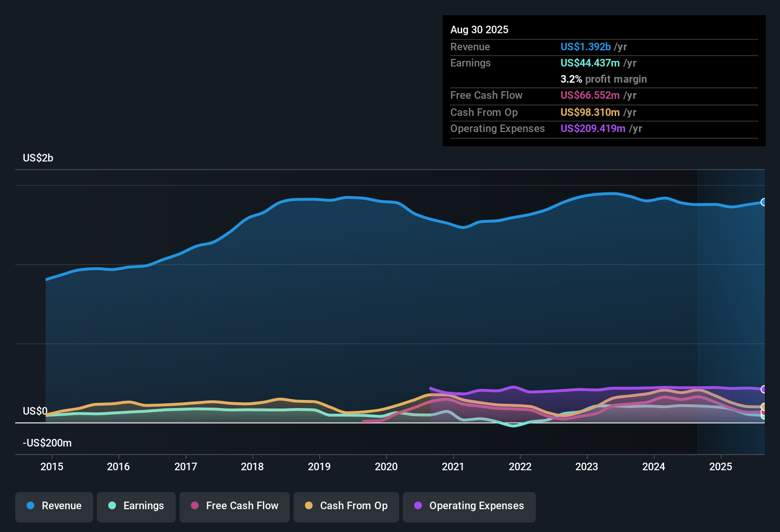Click the US$1.392b revenue value in tooltip
Image resolution: width=780 pixels, height=532 pixels.
pyautogui.click(x=586, y=47)
